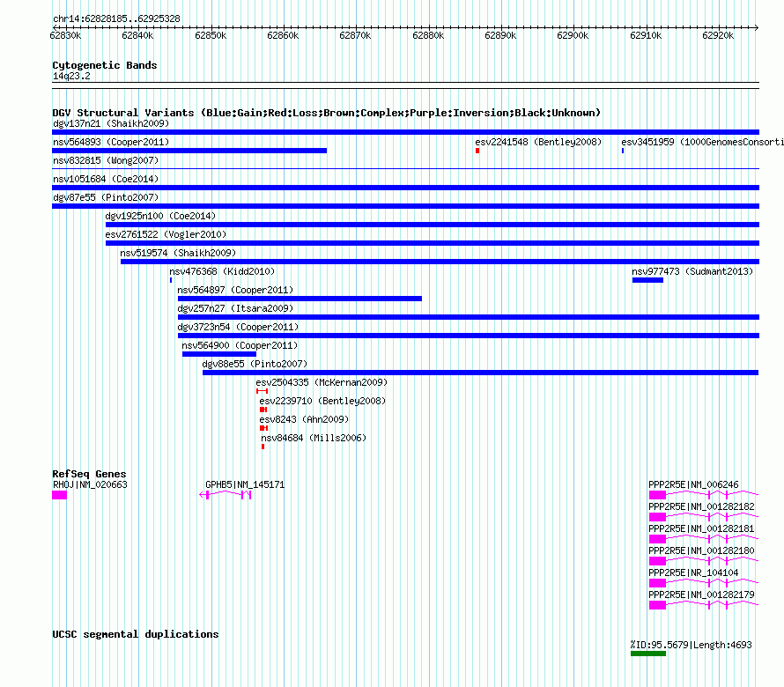Image resolution: width=784 pixels, height=687 pixels.
Task: Click the nsv476368 (Kidd2010) label
Action: coord(222,271)
